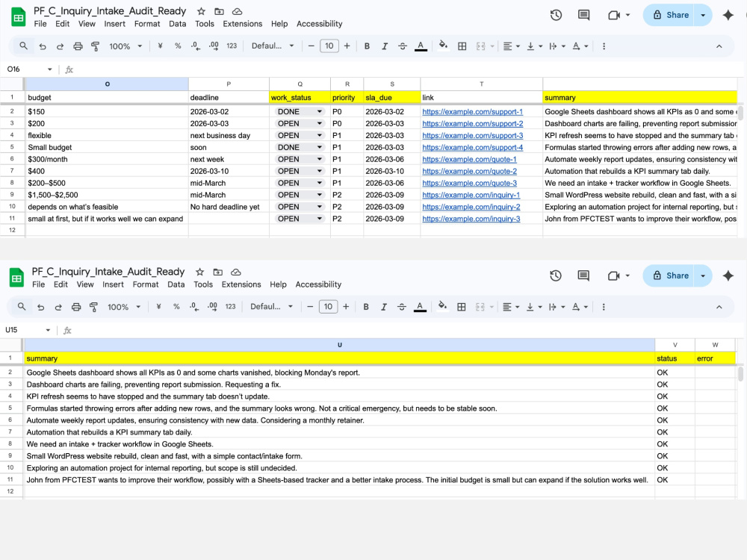Collapse the upper window toolbar with chevron
The image size is (747, 560).
pos(719,46)
